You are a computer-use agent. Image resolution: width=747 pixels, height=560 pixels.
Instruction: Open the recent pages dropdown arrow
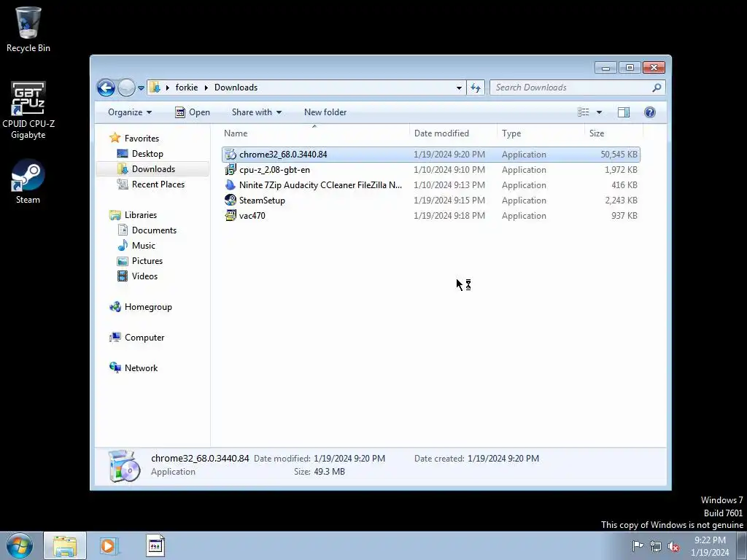click(x=141, y=88)
